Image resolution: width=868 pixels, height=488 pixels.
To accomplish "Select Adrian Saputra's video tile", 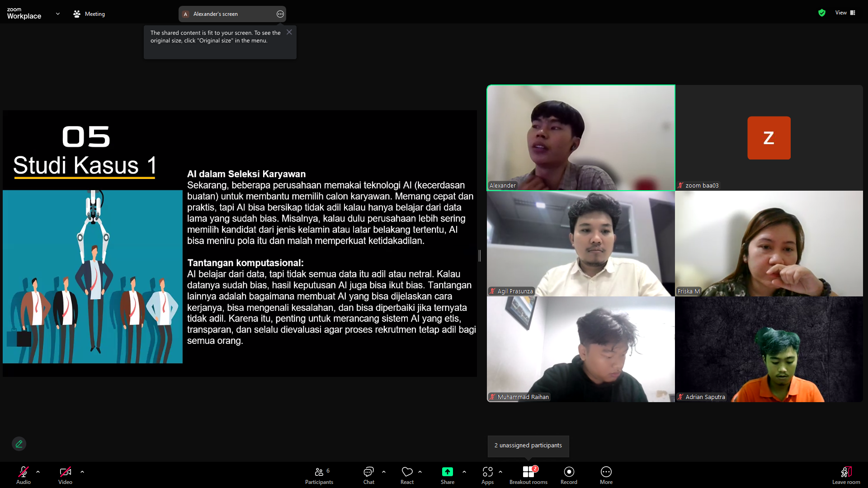I will [769, 349].
